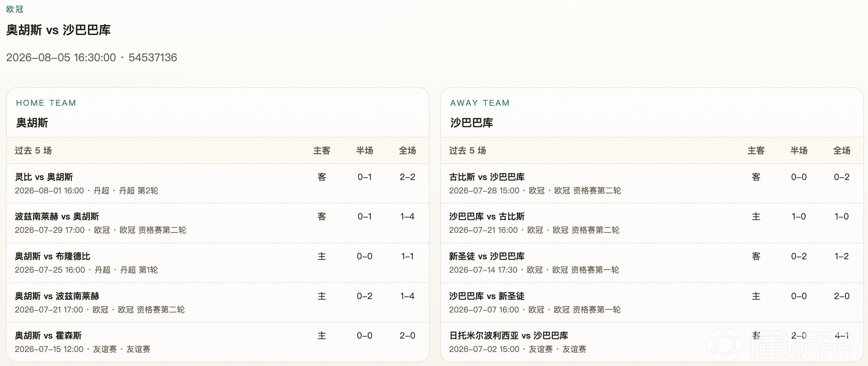The width and height of the screenshot is (868, 366).
Task: Open the 波兹南莱赫 vs 奥胡斯 match
Action: (218, 223)
